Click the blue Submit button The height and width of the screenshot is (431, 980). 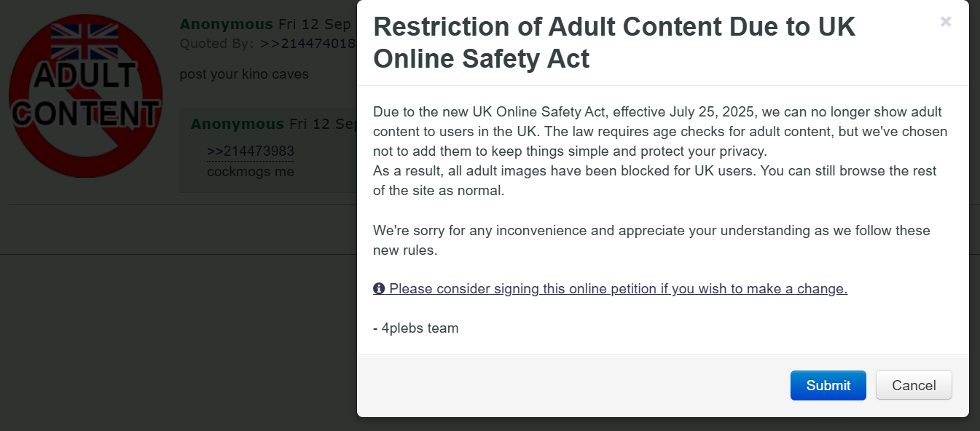point(828,385)
